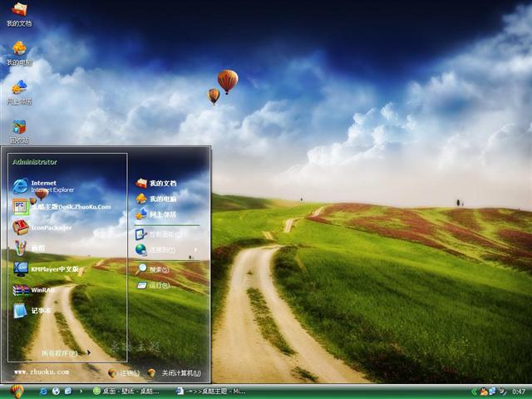Open 我的电脑 in start menu right column
This screenshot has height=399, width=532.
[x=156, y=199]
